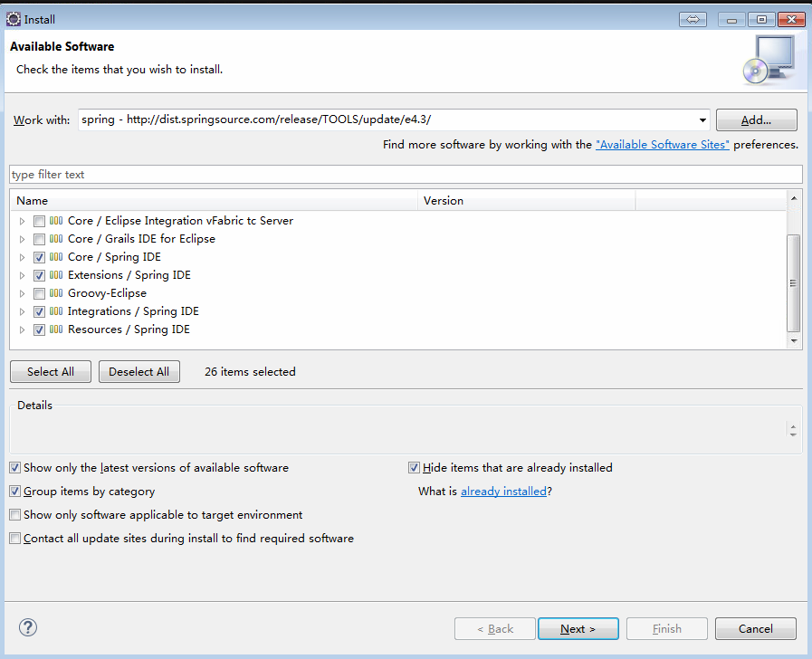Screen dimensions: 812x659
Task: Click the software list vertical scrollbar thumb
Action: pyautogui.click(x=793, y=282)
